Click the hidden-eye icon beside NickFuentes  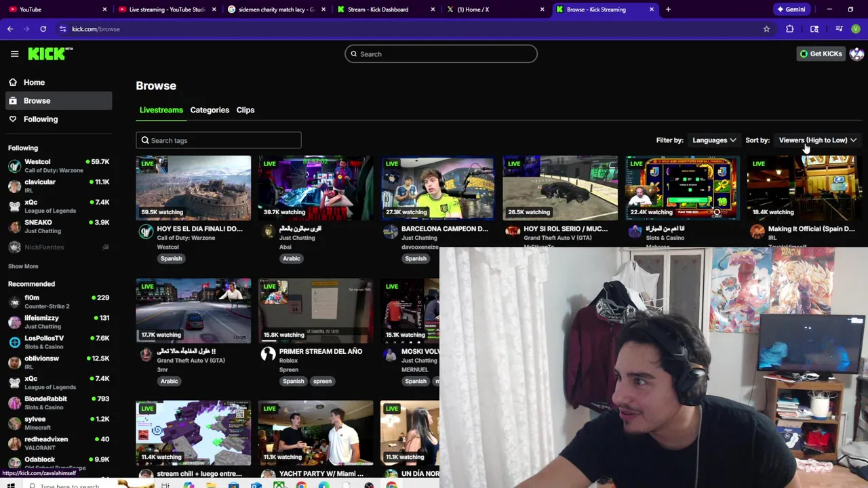coord(105,247)
